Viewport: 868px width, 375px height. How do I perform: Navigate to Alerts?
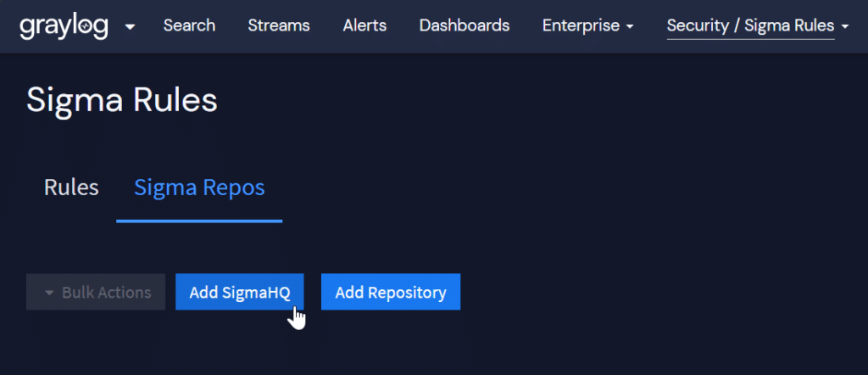[x=364, y=25]
